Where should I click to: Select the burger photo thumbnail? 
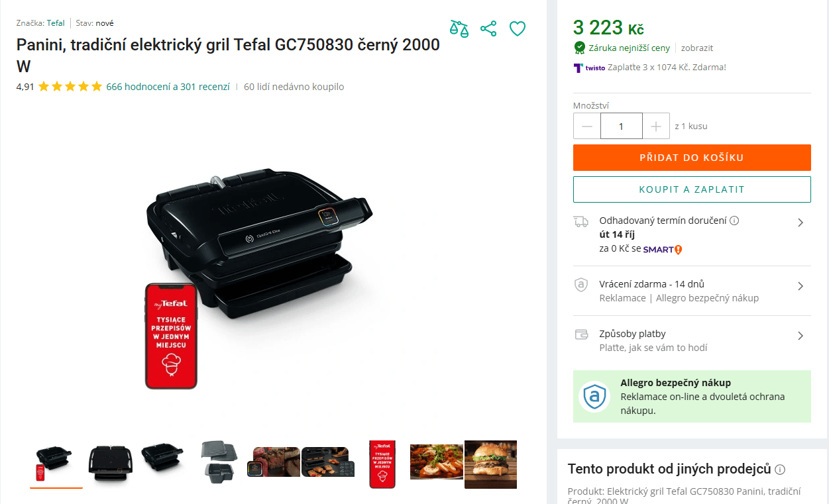pyautogui.click(x=490, y=464)
